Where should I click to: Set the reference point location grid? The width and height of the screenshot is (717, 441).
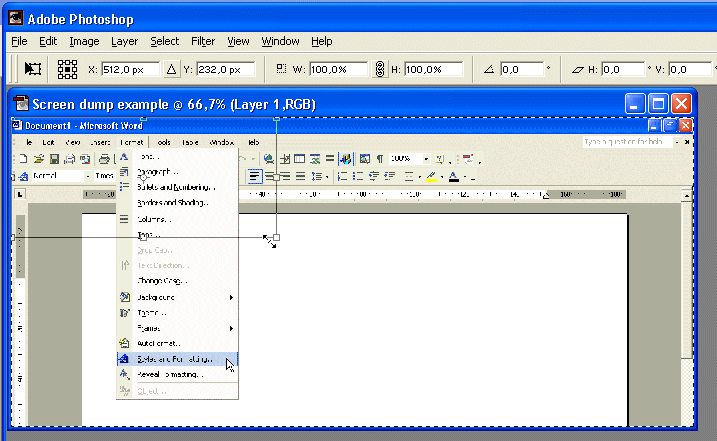67,70
